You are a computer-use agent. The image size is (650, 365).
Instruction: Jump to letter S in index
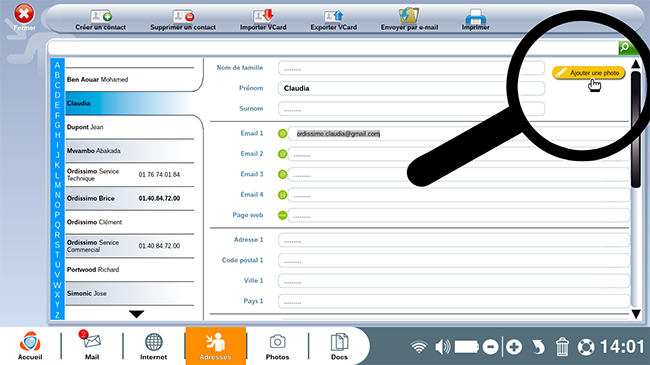click(x=57, y=245)
